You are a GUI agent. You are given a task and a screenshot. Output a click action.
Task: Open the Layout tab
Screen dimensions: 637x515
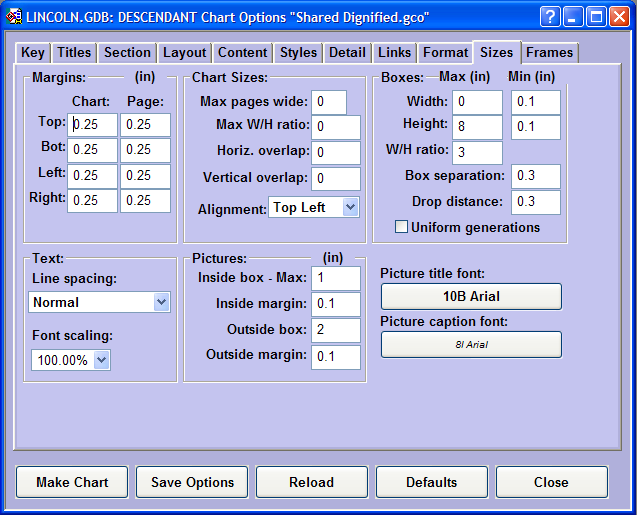click(184, 53)
